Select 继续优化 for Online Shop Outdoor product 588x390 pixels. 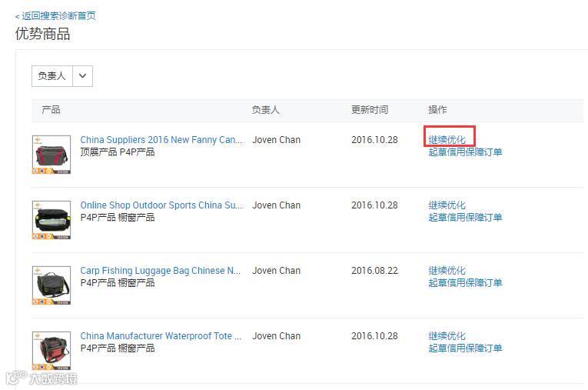click(x=447, y=205)
